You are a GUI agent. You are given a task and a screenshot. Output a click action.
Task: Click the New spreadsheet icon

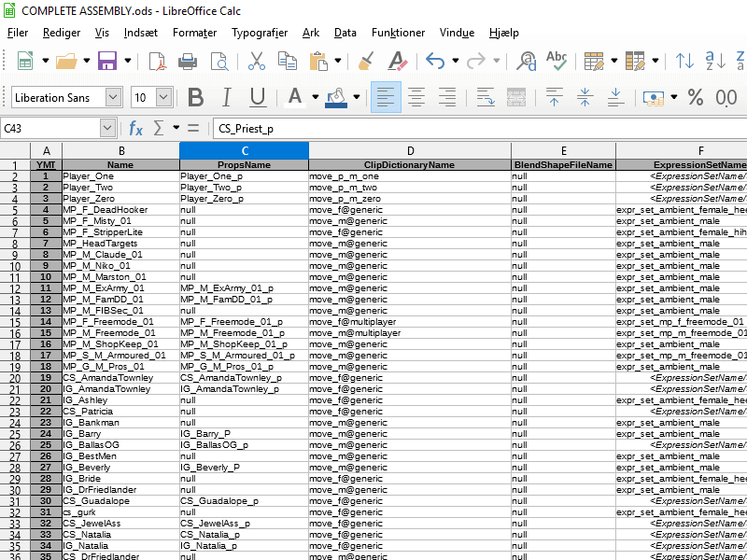coord(25,61)
